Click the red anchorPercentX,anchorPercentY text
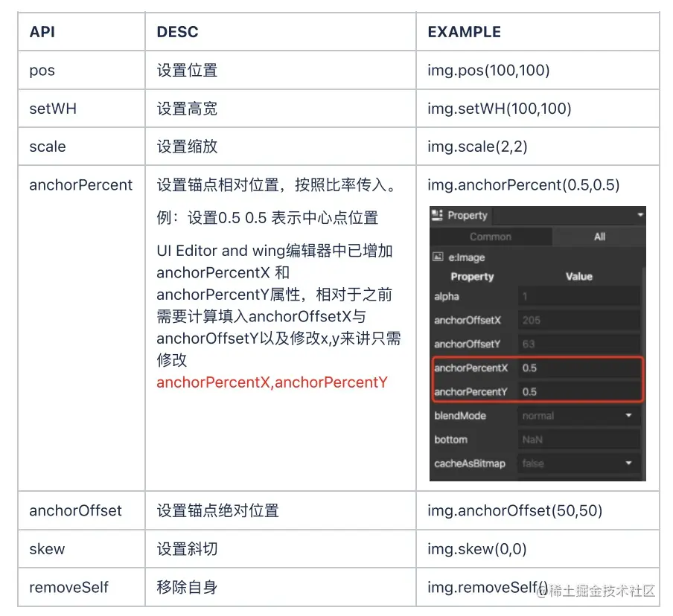 tap(272, 382)
